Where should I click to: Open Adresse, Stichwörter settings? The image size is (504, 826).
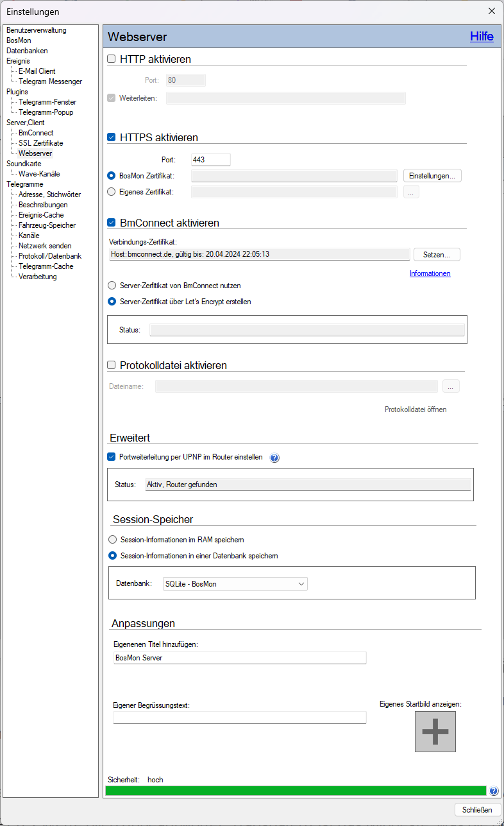tap(50, 194)
